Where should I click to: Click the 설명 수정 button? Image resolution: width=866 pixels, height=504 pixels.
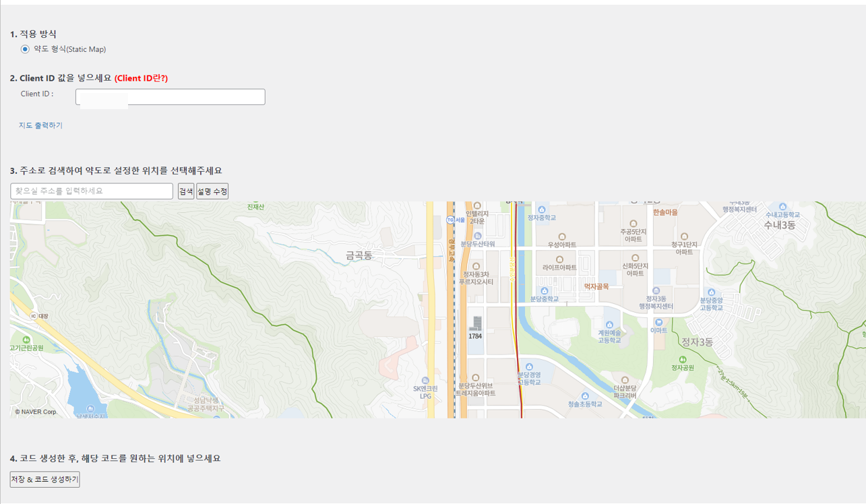tap(212, 191)
